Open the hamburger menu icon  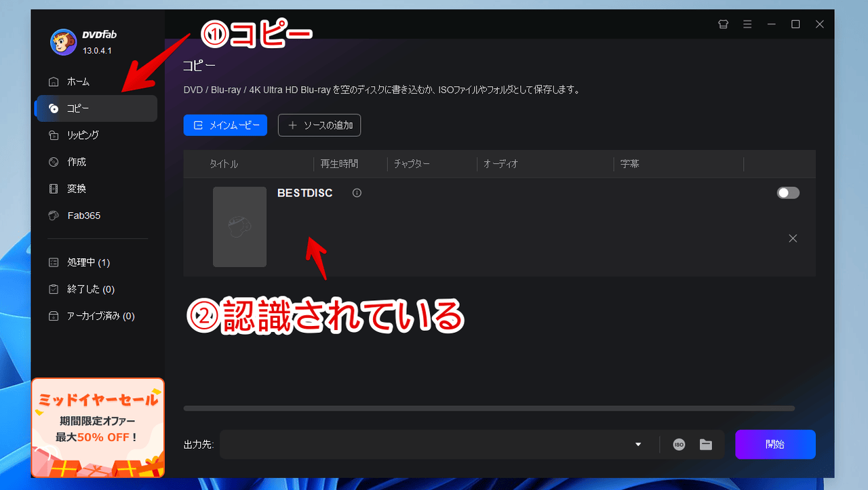pyautogui.click(x=747, y=24)
